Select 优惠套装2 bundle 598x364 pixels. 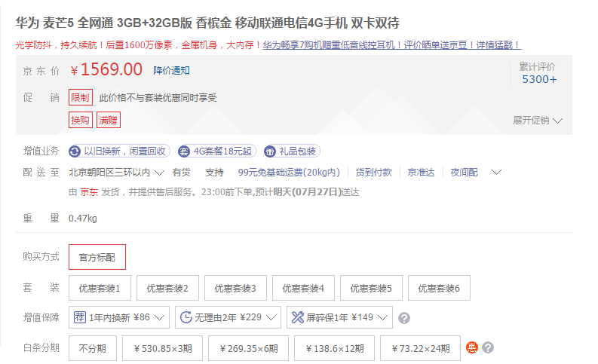pyautogui.click(x=168, y=288)
